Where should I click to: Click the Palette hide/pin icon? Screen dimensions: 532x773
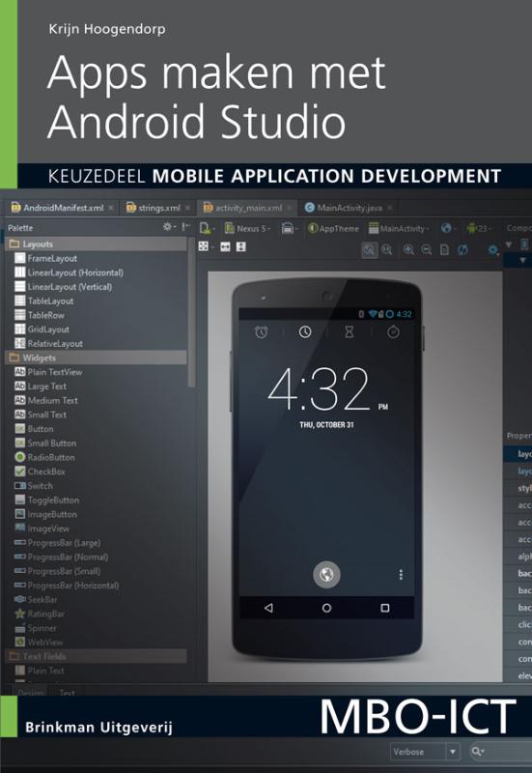coord(185,227)
